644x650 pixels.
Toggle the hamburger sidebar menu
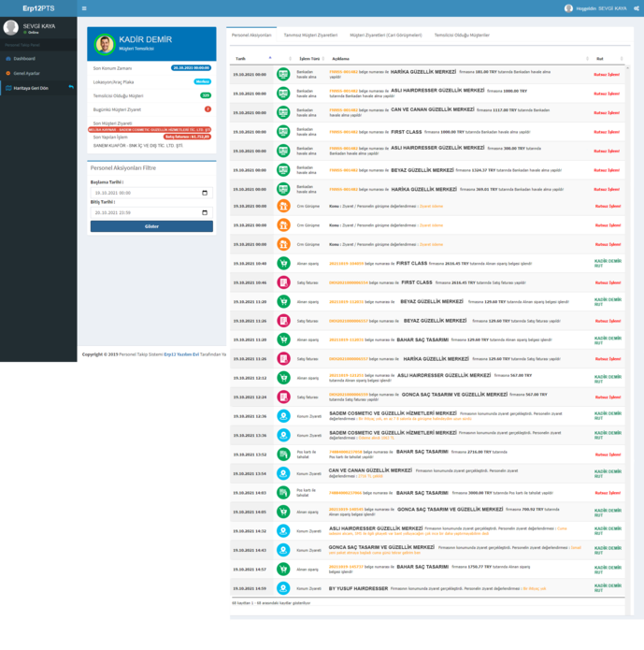click(x=84, y=8)
